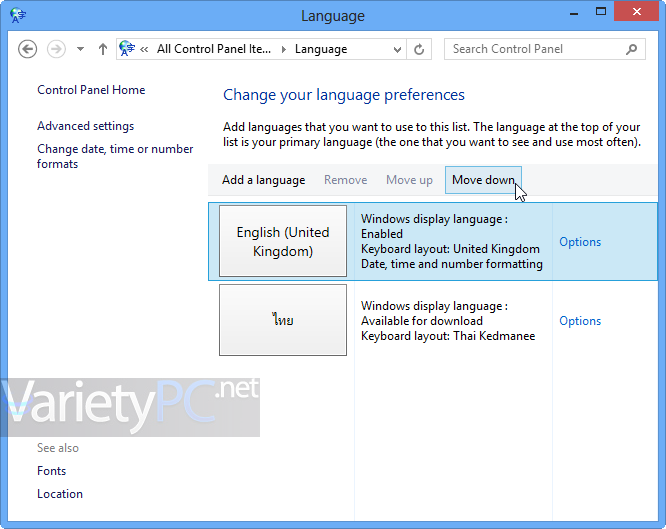Select the English (United Kingdom) language tile

283,241
